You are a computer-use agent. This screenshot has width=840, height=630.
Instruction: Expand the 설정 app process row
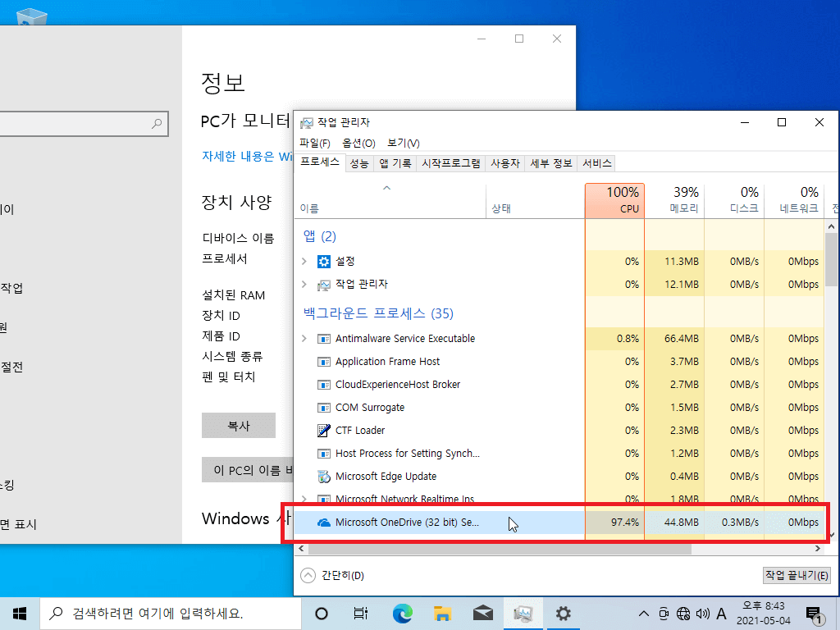click(304, 262)
